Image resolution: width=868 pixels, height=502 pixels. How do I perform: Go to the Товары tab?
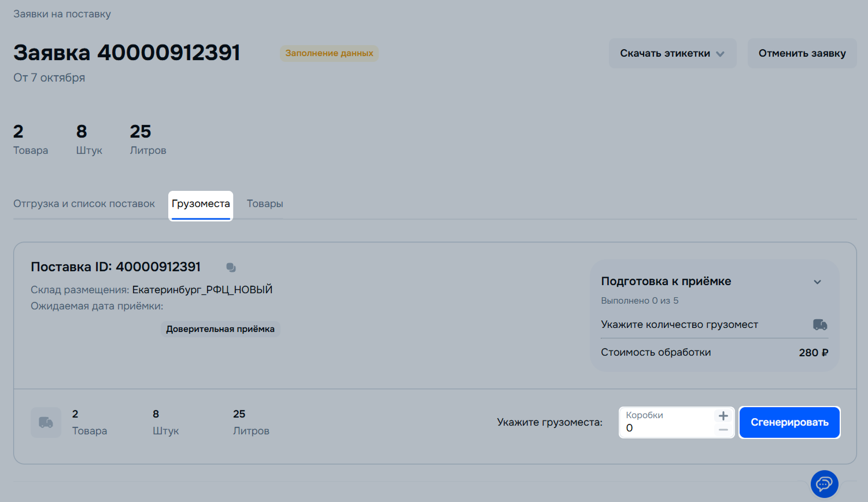click(x=265, y=204)
